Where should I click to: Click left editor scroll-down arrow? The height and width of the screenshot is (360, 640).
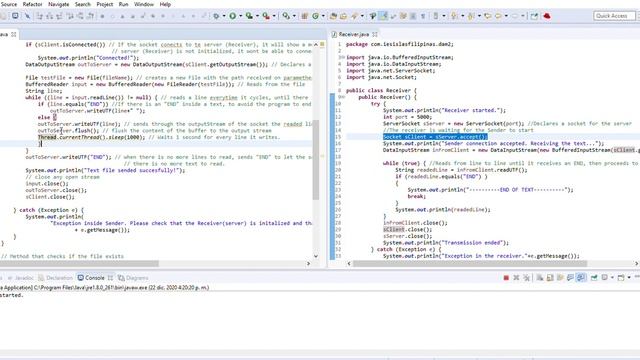point(316,256)
